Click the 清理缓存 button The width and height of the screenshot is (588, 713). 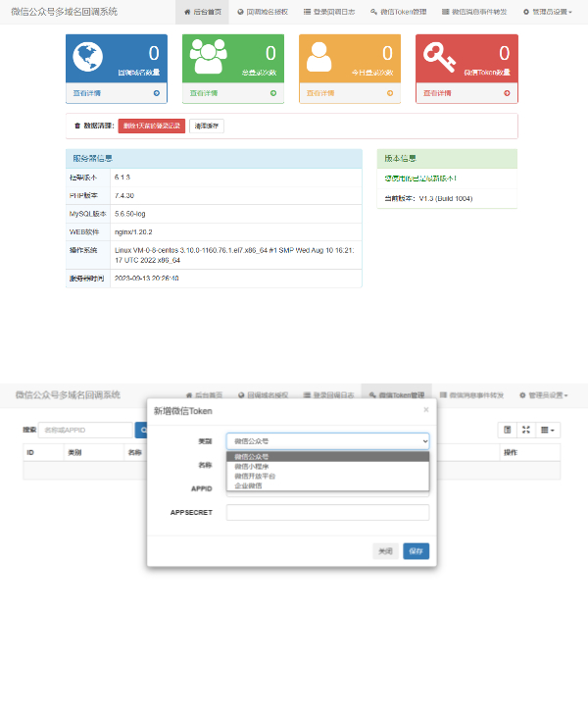pyautogui.click(x=207, y=126)
